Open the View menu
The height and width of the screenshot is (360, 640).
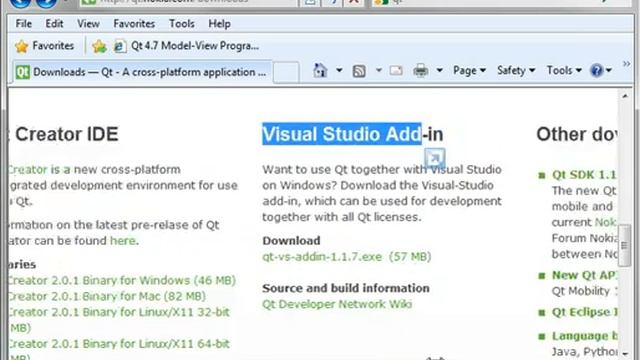click(88, 24)
